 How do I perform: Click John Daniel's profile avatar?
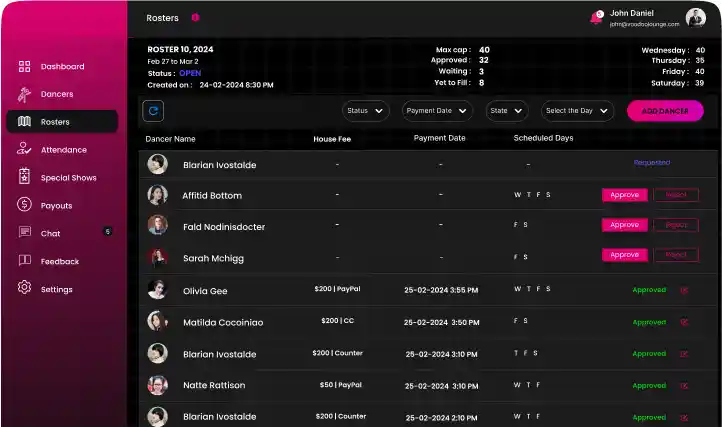[x=696, y=17]
